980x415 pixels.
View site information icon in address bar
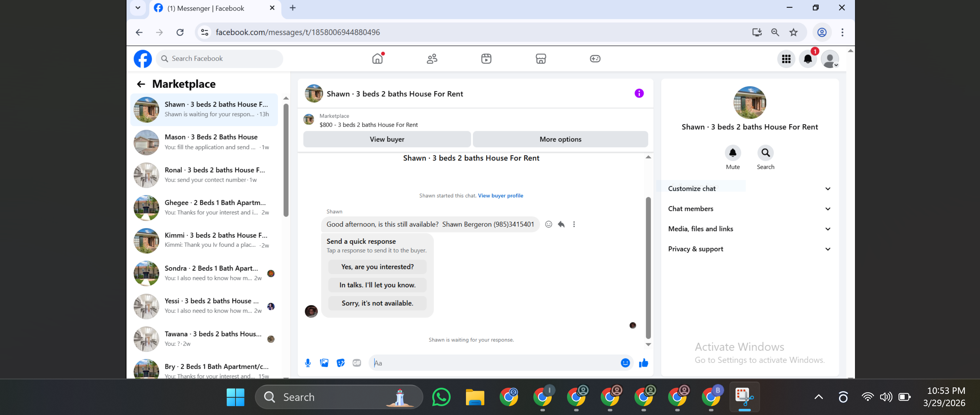[205, 32]
